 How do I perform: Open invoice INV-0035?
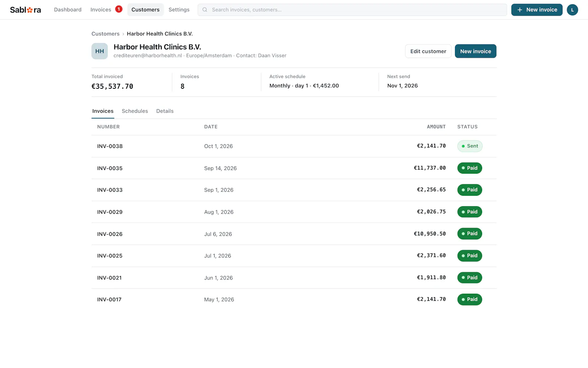(x=294, y=168)
